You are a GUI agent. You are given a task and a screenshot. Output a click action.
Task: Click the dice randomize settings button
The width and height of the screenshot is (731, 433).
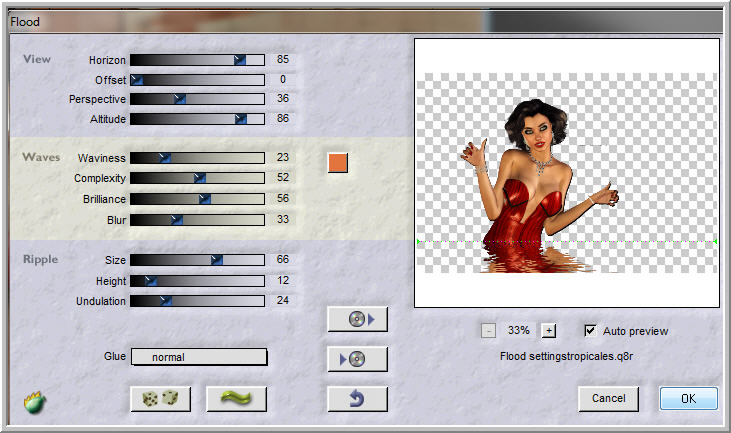tap(160, 399)
